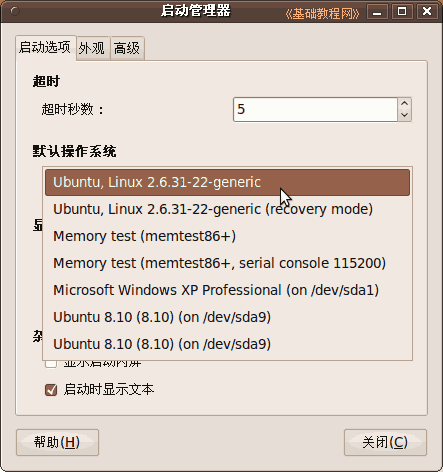Select Ubuntu, Linux 2.6.31-22-generic highlighted entry
The image size is (443, 472).
click(227, 182)
